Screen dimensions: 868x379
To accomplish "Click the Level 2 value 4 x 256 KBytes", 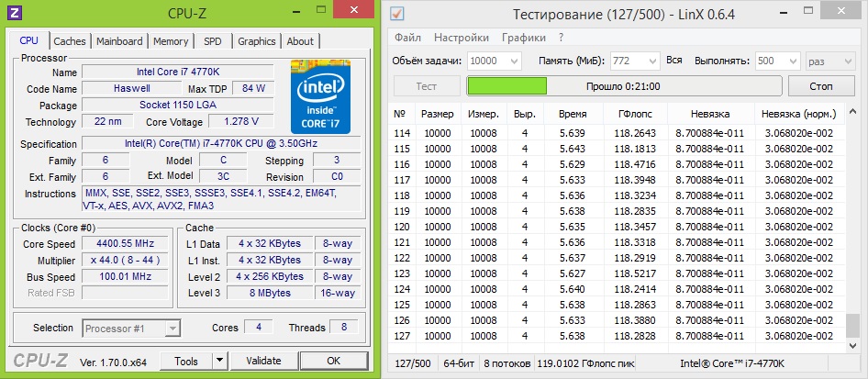I will point(270,276).
